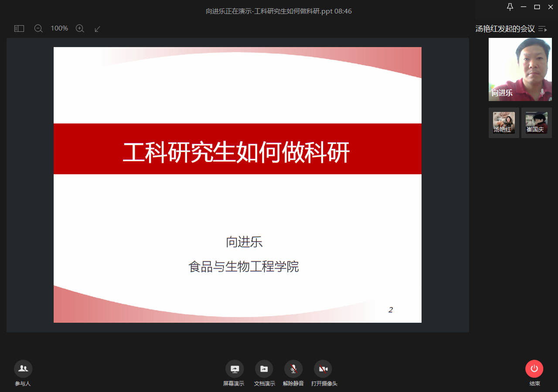This screenshot has height=392, width=558.
Task: End the meeting with red power button
Action: (x=534, y=368)
